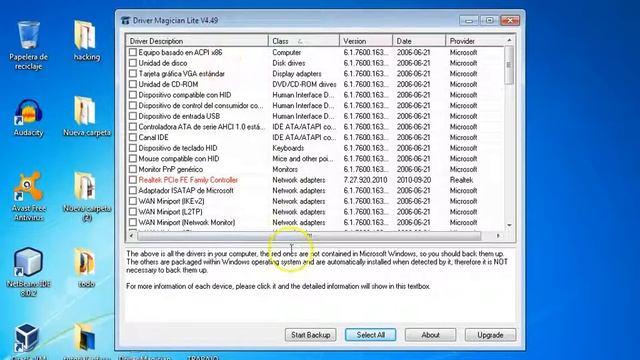
Task: Check Controladora ATA de serie AHCI box
Action: click(133, 127)
